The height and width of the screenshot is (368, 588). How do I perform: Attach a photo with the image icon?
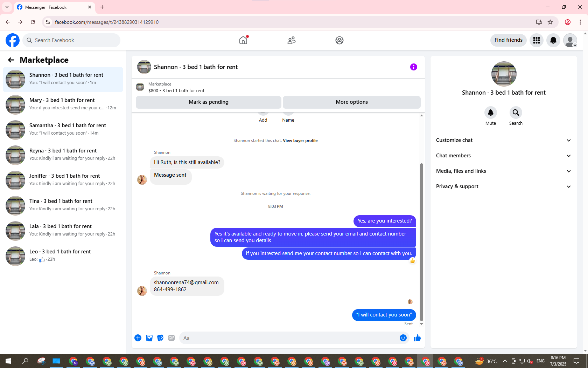click(149, 338)
